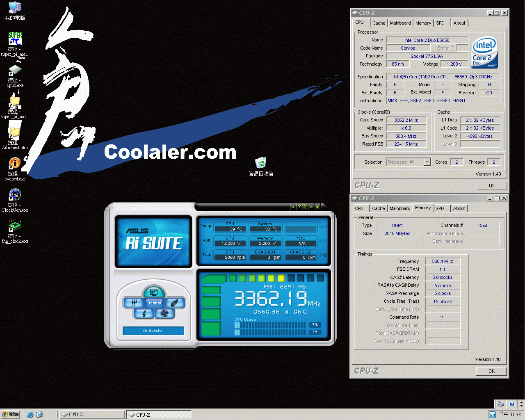This screenshot has height=420, width=525.
Task: Click the second quick launch icon on taskbar
Action: [40, 415]
